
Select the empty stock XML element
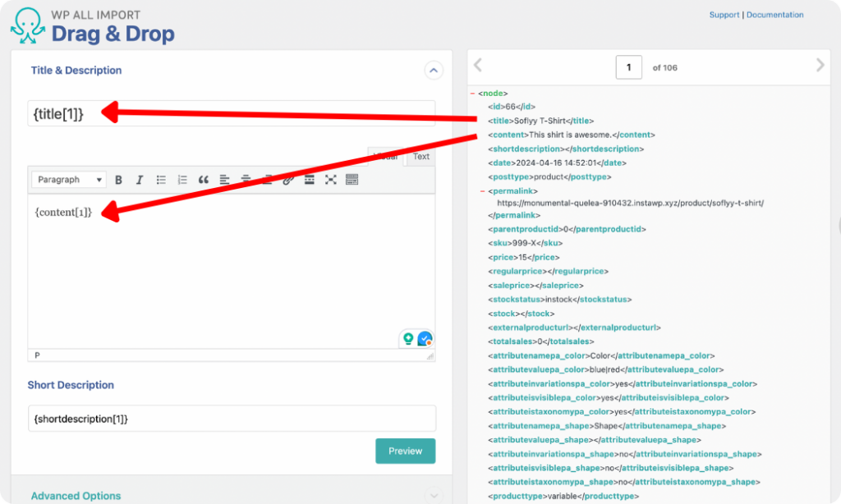click(522, 314)
